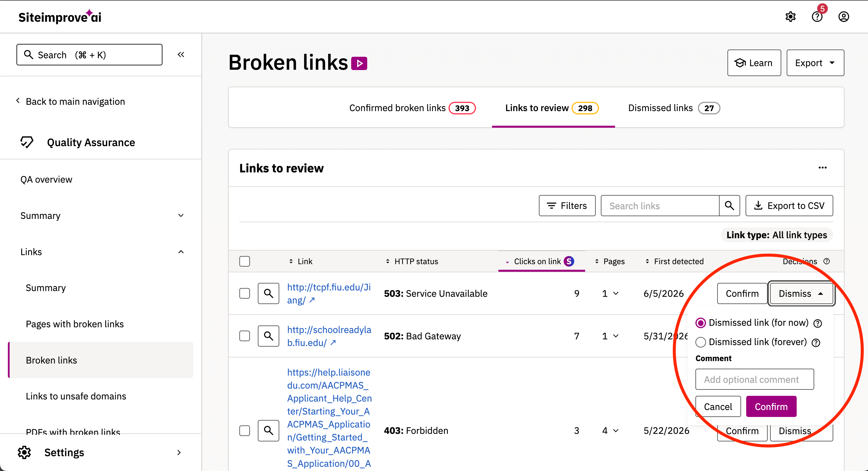
Task: Check the 403 Forbidden row checkbox
Action: pyautogui.click(x=245, y=431)
